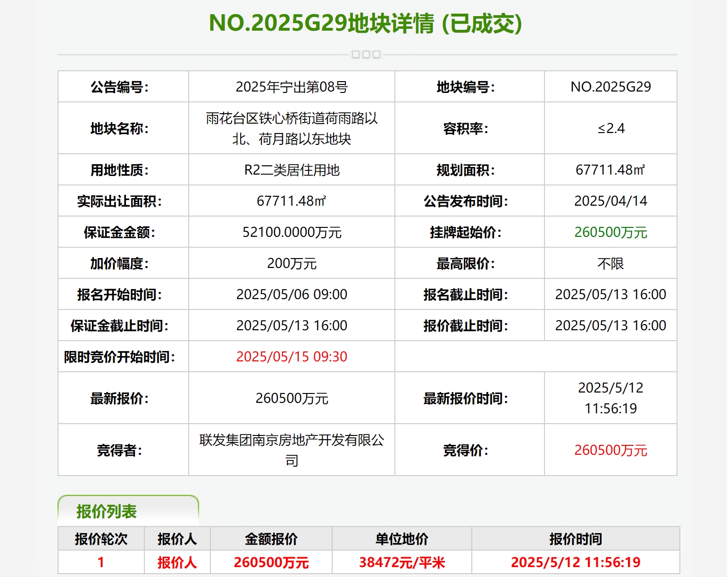
Task: Click the red 报价人 entry in bid row
Action: 177,562
